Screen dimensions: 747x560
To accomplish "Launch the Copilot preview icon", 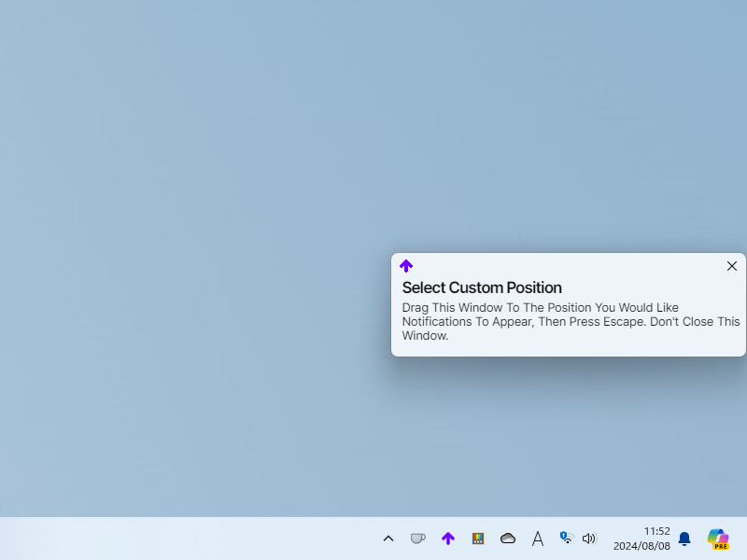I will point(718,539).
